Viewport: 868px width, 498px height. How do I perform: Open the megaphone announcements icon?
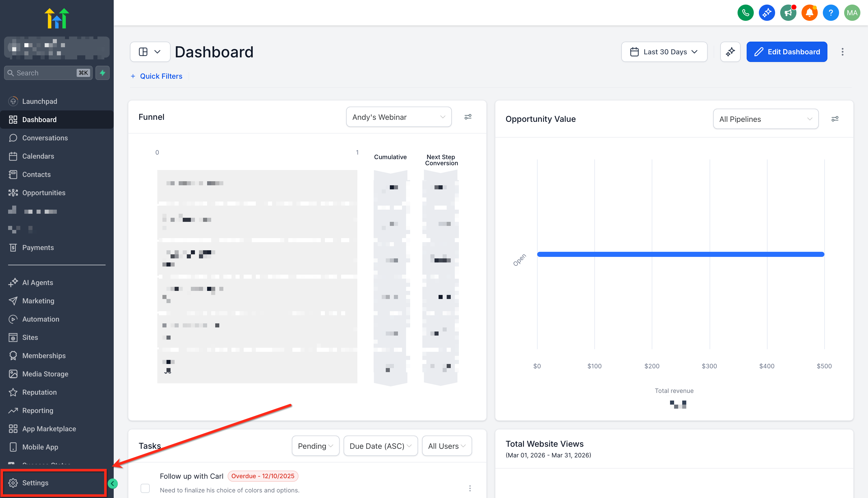coord(788,13)
